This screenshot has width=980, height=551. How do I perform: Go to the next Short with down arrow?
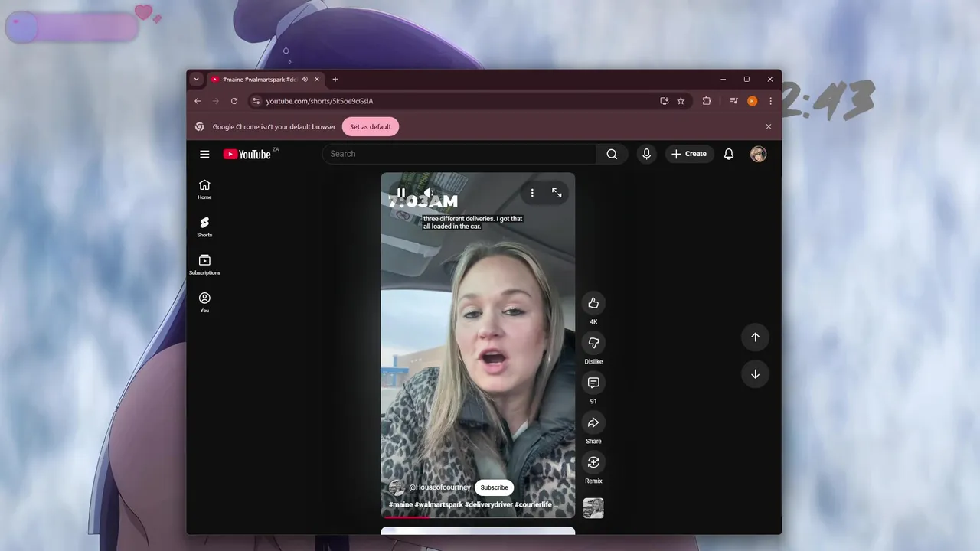755,374
